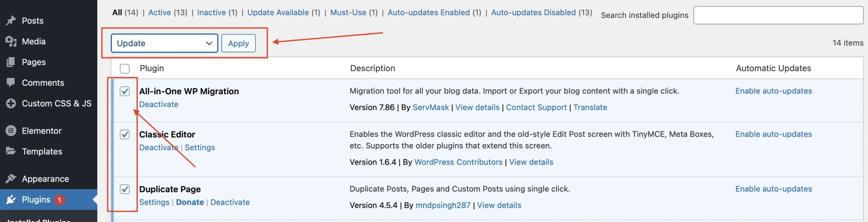
Task: Click the Appearance paintbrush icon
Action: [11, 179]
